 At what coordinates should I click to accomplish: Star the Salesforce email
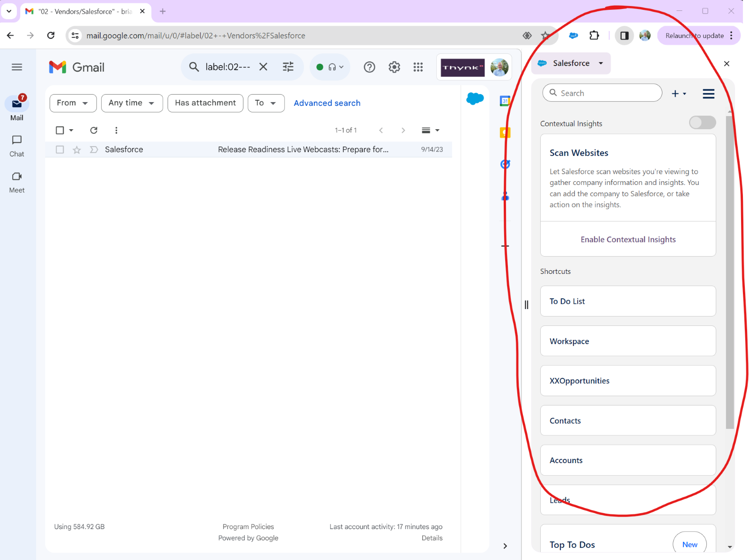pos(77,150)
